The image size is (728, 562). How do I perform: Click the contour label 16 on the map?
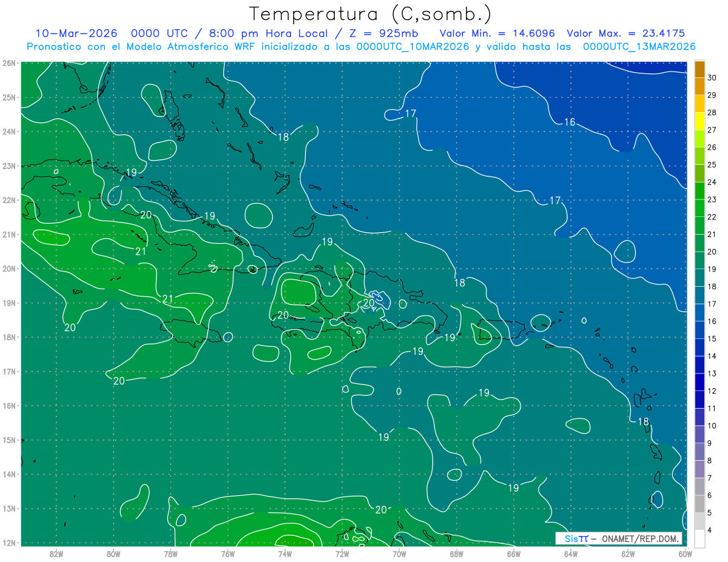[x=570, y=122]
